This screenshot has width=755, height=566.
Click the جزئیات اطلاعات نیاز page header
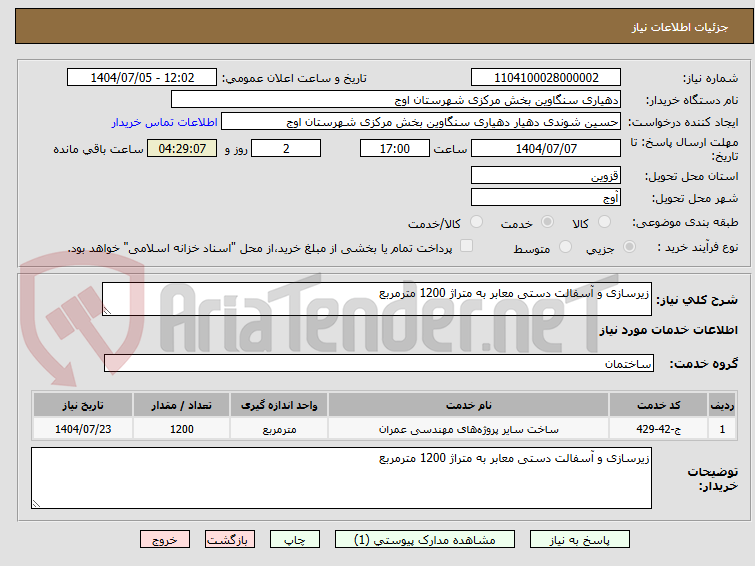[x=680, y=27]
